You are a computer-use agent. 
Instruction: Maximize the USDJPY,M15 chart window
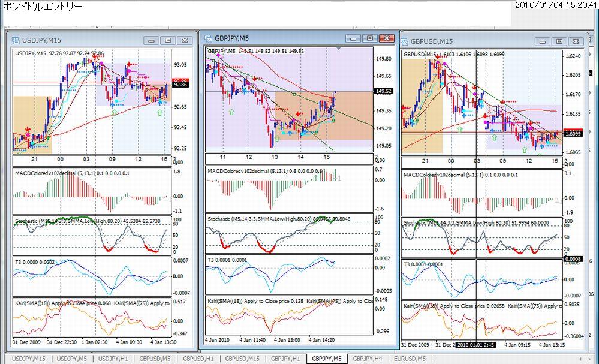pos(168,40)
